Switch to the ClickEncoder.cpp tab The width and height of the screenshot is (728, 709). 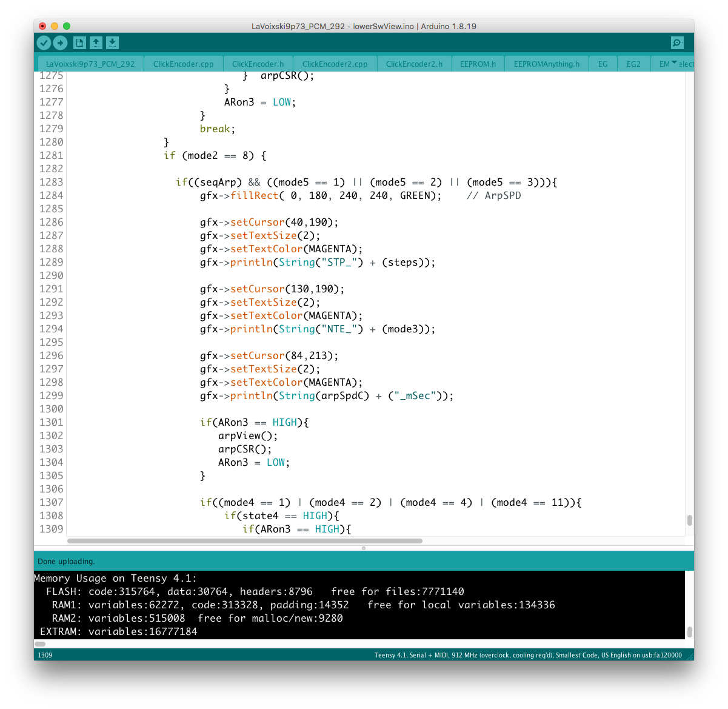click(x=183, y=64)
